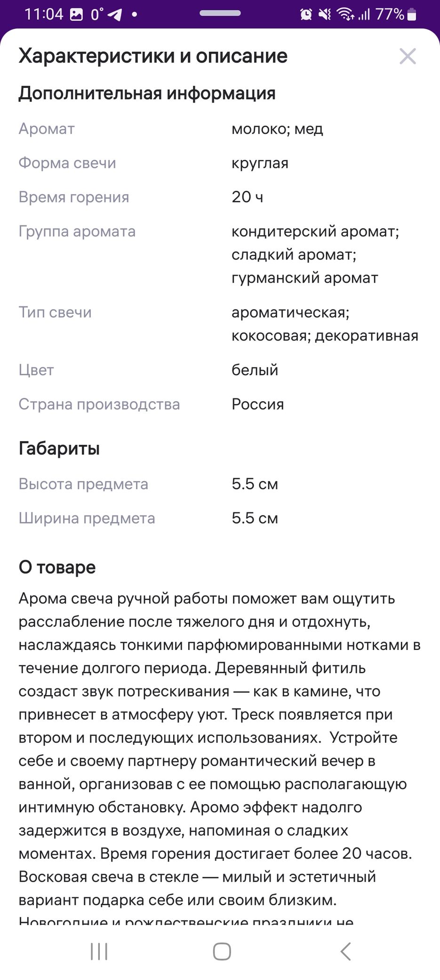Tap the 'Габариты' section heading
The height and width of the screenshot is (980, 440).
point(59,449)
